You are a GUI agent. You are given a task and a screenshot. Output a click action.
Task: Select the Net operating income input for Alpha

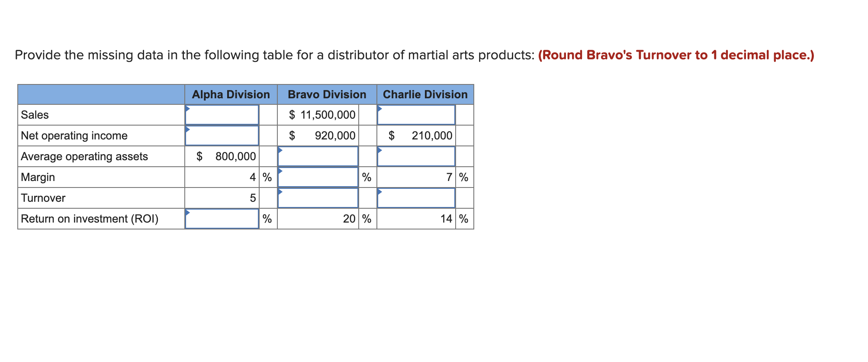point(222,136)
